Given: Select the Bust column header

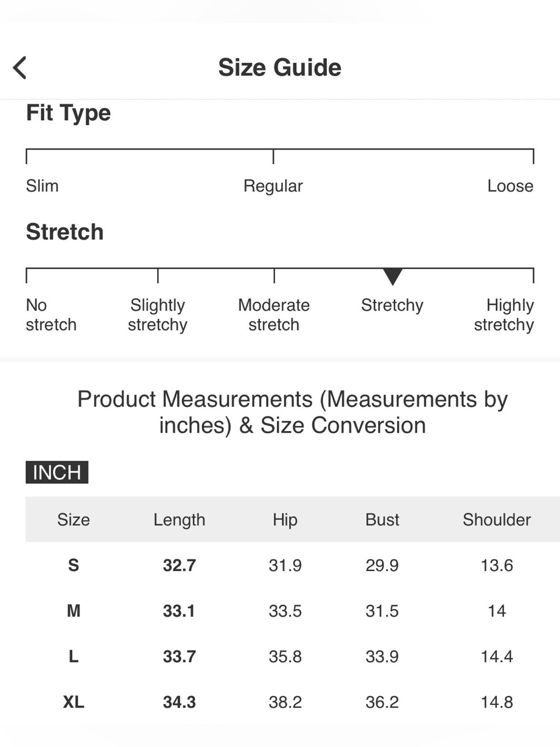Looking at the screenshot, I should click(382, 519).
